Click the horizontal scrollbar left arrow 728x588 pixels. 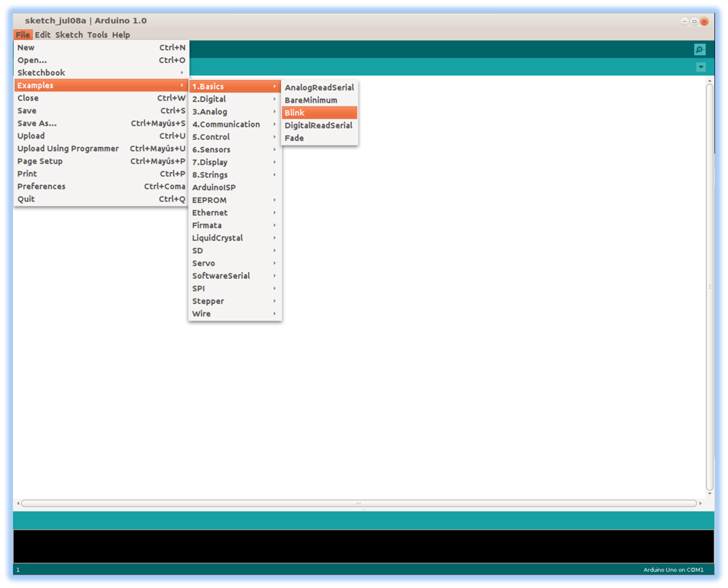(18, 503)
